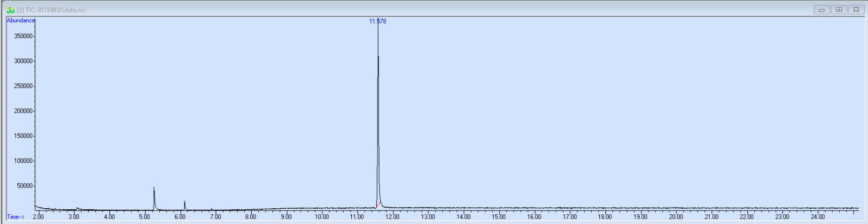The height and width of the screenshot is (224, 868).
Task: Click the small bump near 3.10 minutes
Action: [x=77, y=208]
